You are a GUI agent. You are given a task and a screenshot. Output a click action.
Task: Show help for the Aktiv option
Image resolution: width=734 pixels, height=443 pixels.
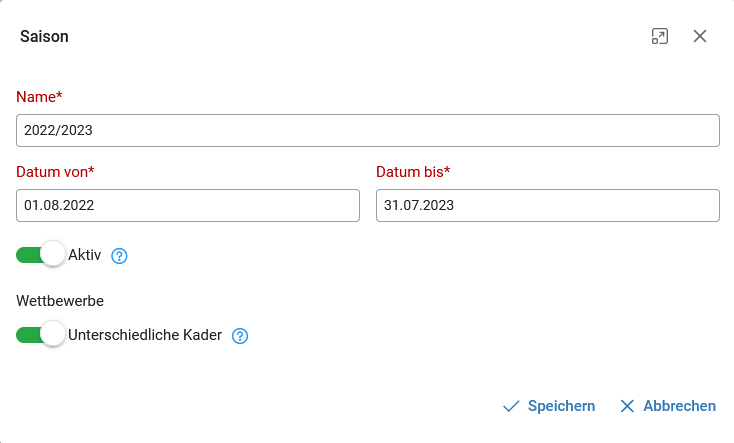click(x=119, y=256)
